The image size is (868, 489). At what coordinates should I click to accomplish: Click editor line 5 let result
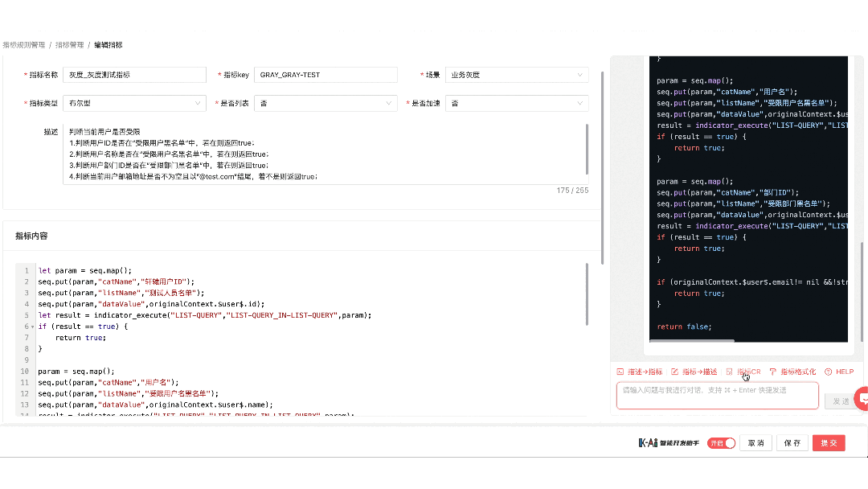[204, 315]
